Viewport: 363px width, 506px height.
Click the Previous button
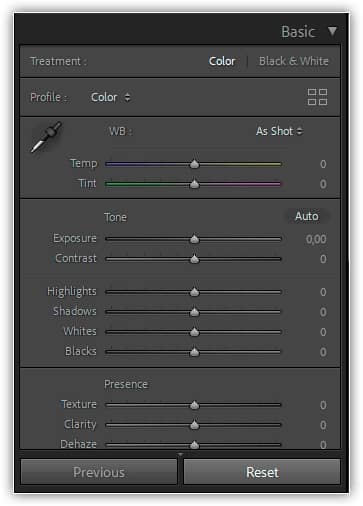coord(99,472)
